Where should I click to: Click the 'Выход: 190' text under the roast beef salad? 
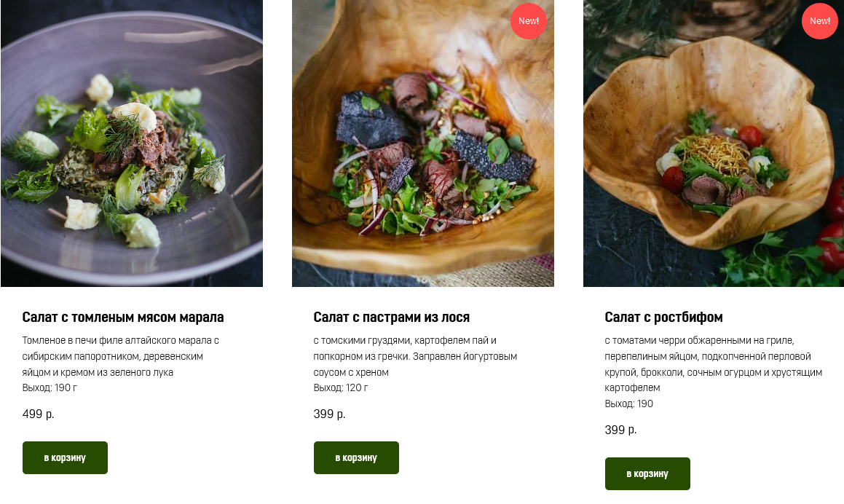[x=629, y=403]
